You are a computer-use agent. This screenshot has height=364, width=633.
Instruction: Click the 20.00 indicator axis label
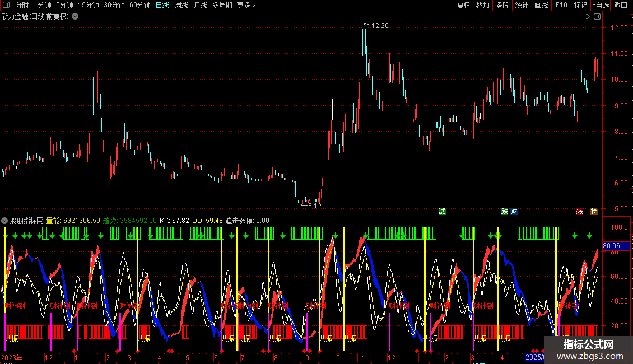pos(619,326)
